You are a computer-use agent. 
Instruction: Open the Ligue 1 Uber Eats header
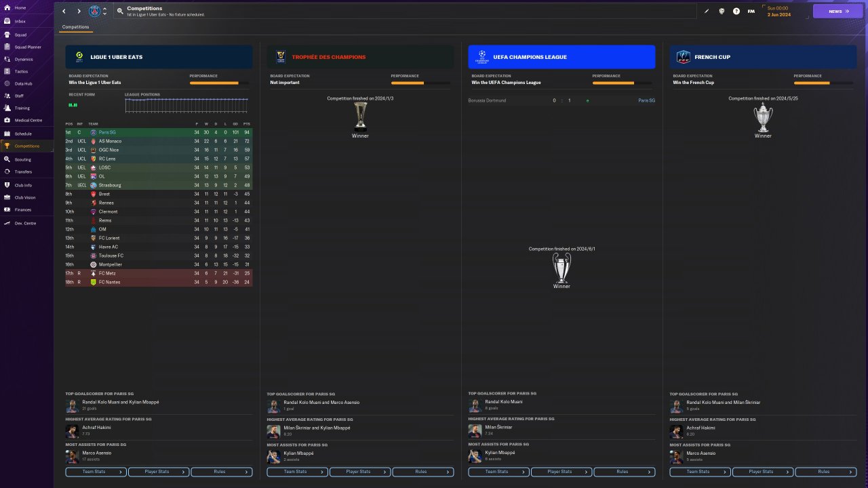tap(159, 57)
